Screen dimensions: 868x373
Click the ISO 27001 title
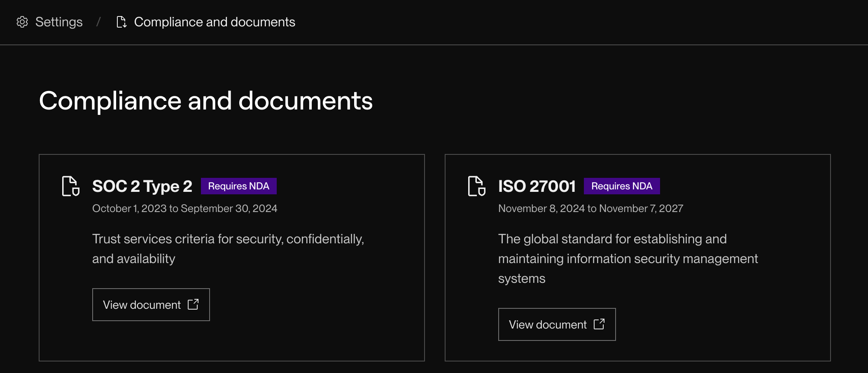[x=537, y=186]
